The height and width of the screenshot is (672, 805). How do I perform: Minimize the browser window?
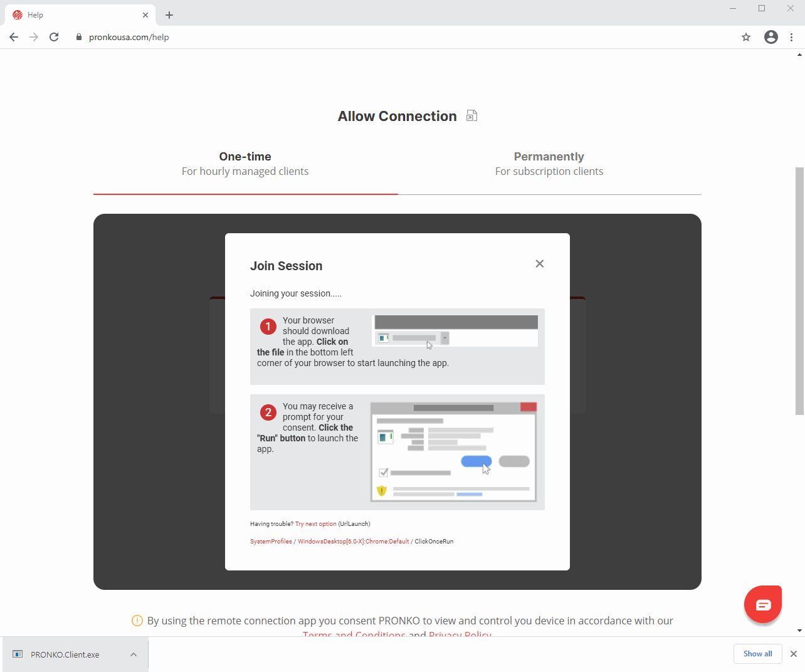(733, 8)
